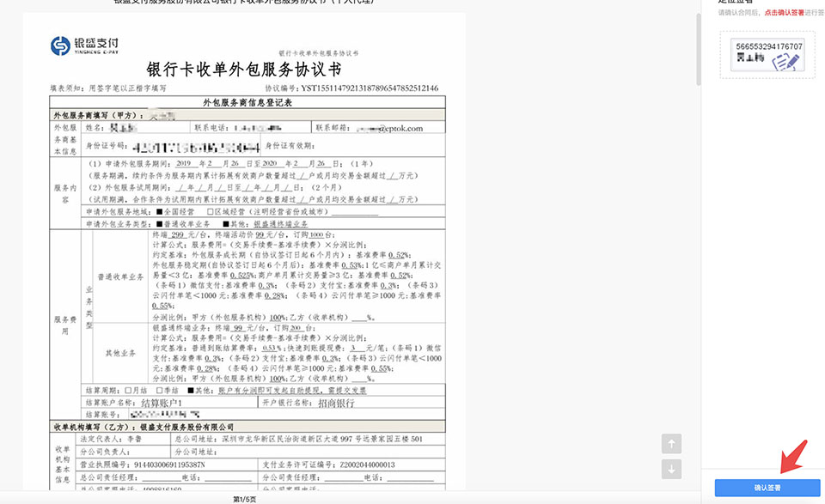Click business license number 91440300691195387N
825x504 pixels.
(169, 465)
